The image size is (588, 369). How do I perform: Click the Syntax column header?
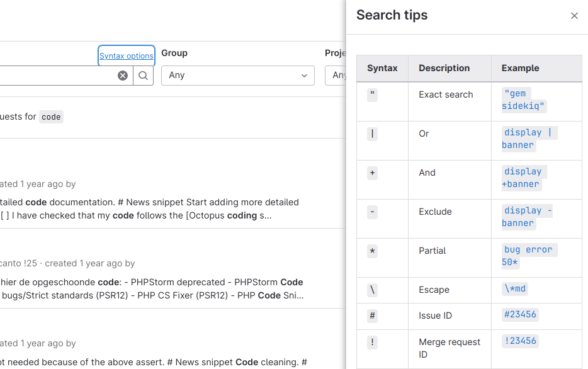382,68
